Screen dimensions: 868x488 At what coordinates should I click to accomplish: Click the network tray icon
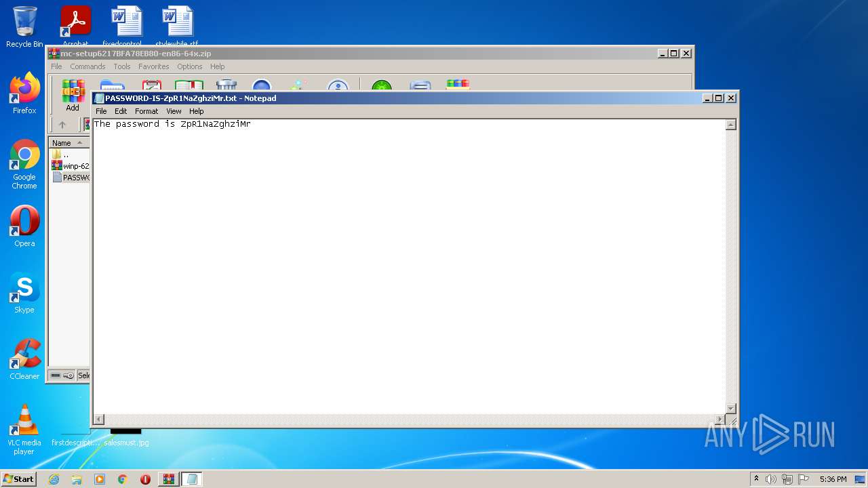[x=787, y=479]
